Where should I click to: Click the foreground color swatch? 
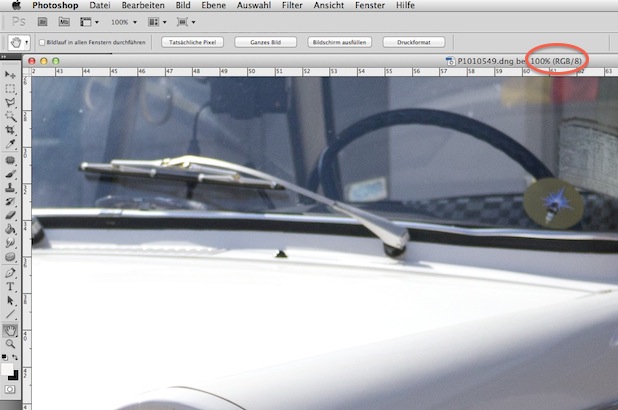tap(8, 367)
